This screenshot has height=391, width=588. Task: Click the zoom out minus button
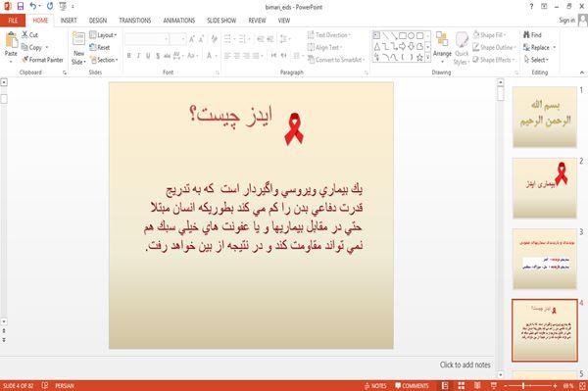[506, 386]
